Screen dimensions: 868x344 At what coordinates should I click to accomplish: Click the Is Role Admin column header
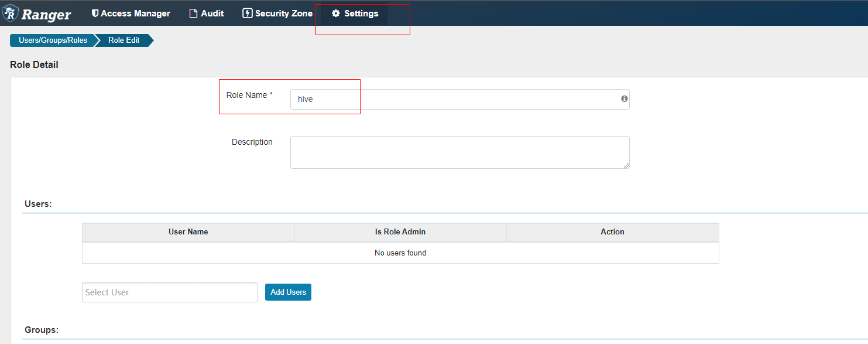(x=400, y=232)
